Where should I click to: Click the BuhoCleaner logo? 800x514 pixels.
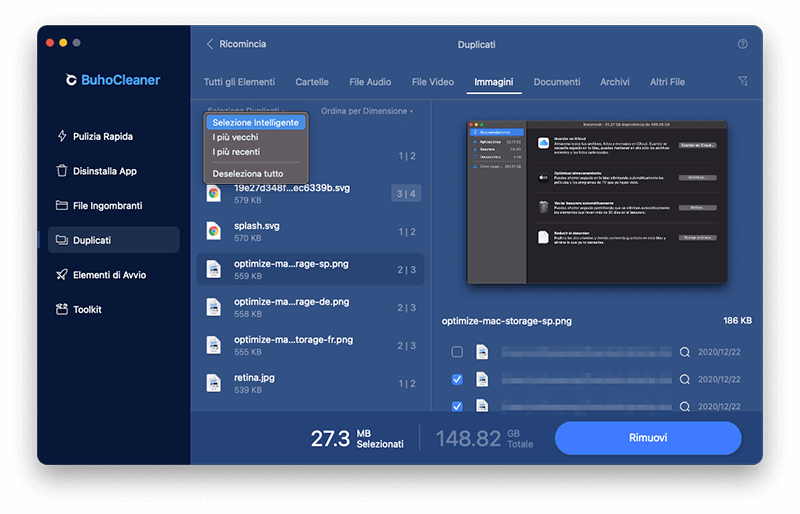coord(113,80)
